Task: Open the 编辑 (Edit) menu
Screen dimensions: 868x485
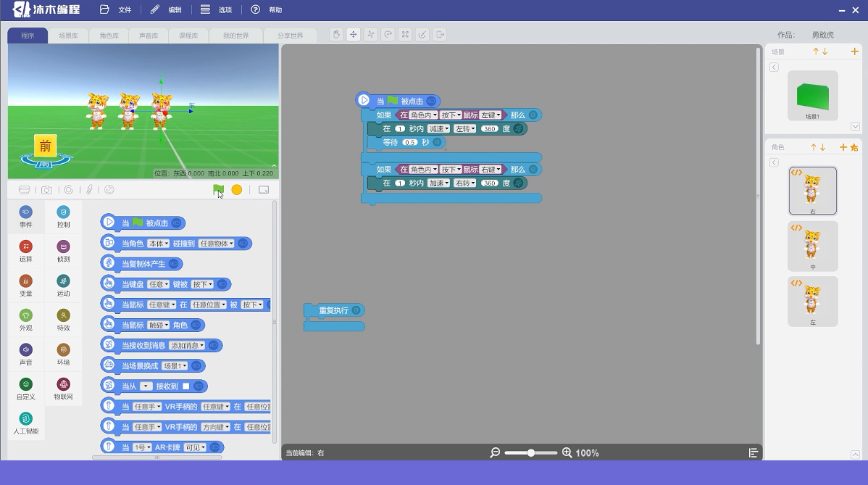Action: tap(166, 10)
